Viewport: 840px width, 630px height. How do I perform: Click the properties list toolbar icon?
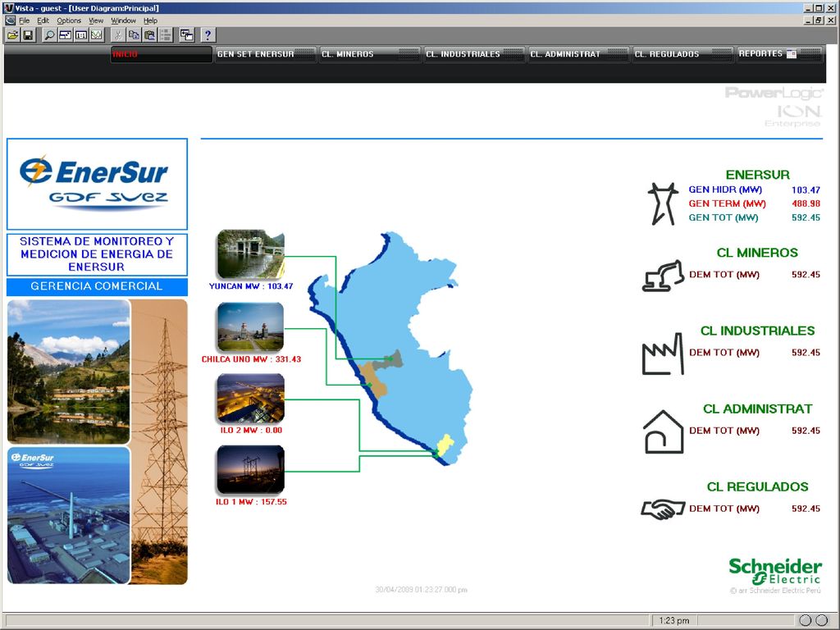coord(166,35)
